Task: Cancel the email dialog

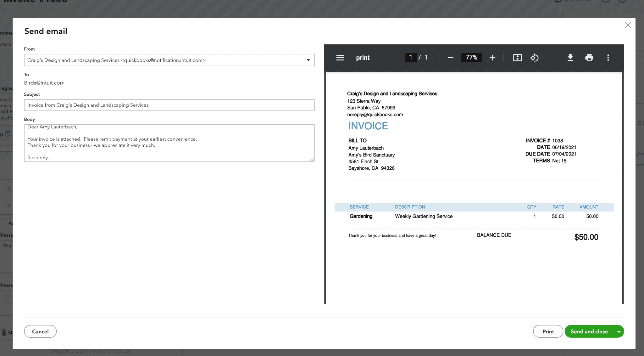Action: [x=40, y=331]
